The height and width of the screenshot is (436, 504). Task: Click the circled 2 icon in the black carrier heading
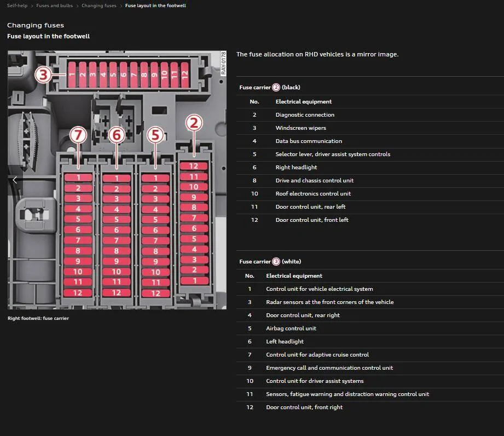(x=276, y=88)
